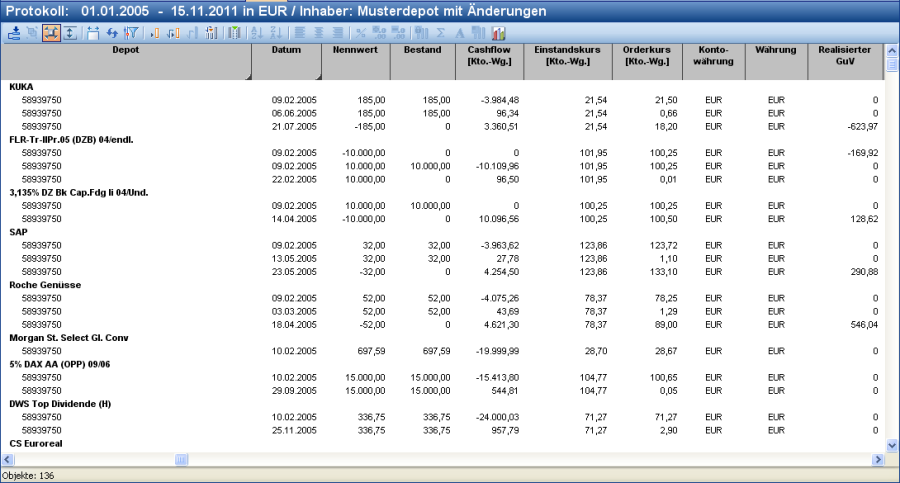
Task: Open the date range calendar icon
Action: point(93,33)
